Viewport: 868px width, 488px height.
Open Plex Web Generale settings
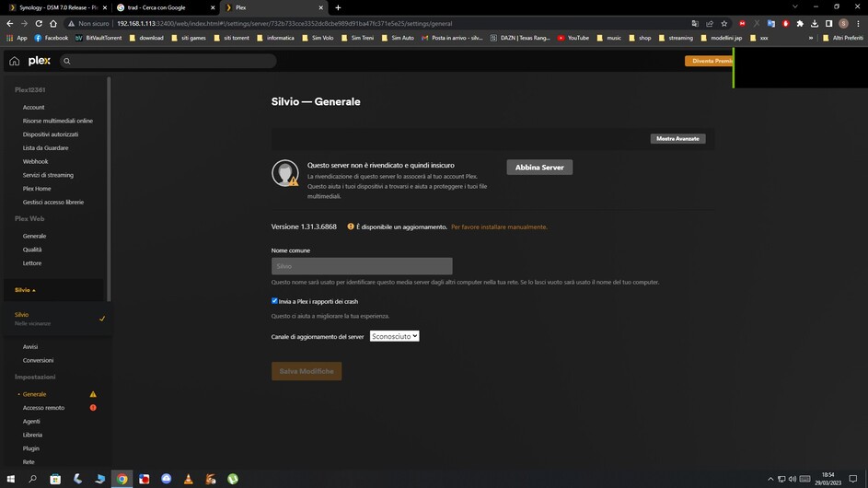(34, 236)
